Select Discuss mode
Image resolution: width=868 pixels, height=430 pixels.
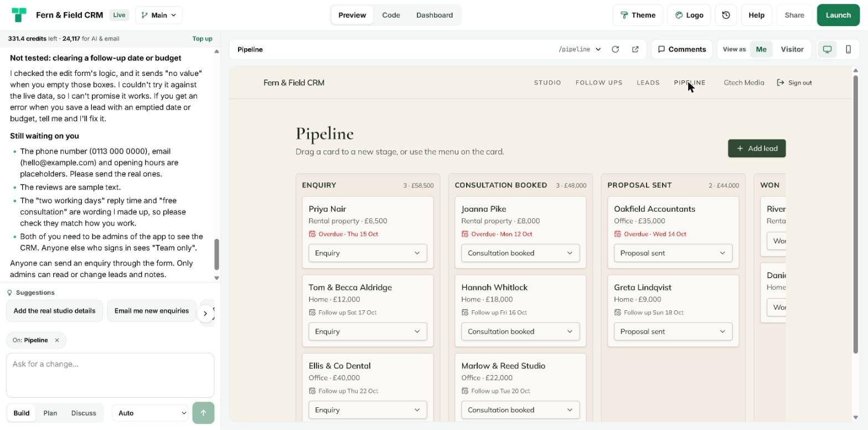pos(84,413)
